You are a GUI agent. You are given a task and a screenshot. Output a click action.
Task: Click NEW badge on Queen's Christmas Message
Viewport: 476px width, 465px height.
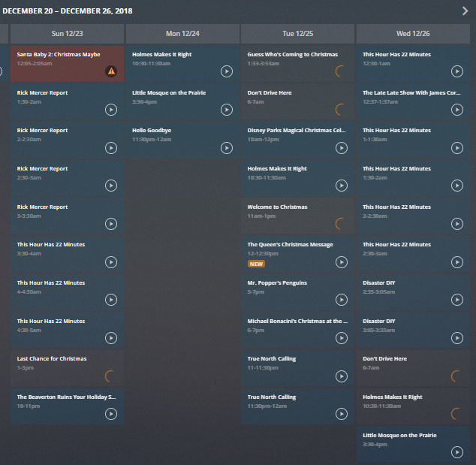pyautogui.click(x=256, y=264)
